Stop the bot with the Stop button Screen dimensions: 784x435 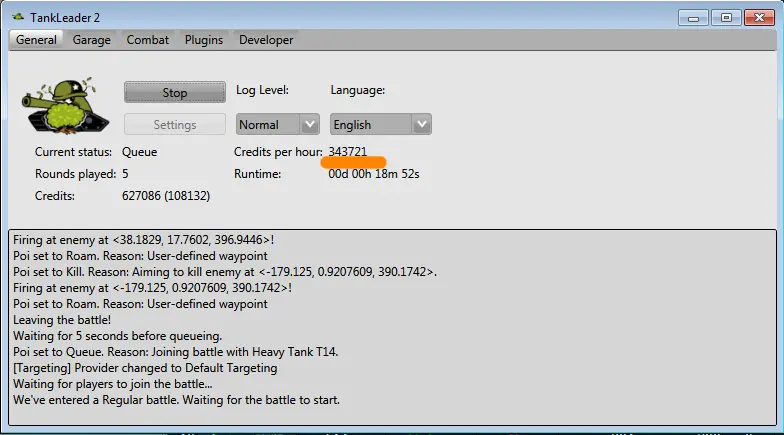pos(174,92)
